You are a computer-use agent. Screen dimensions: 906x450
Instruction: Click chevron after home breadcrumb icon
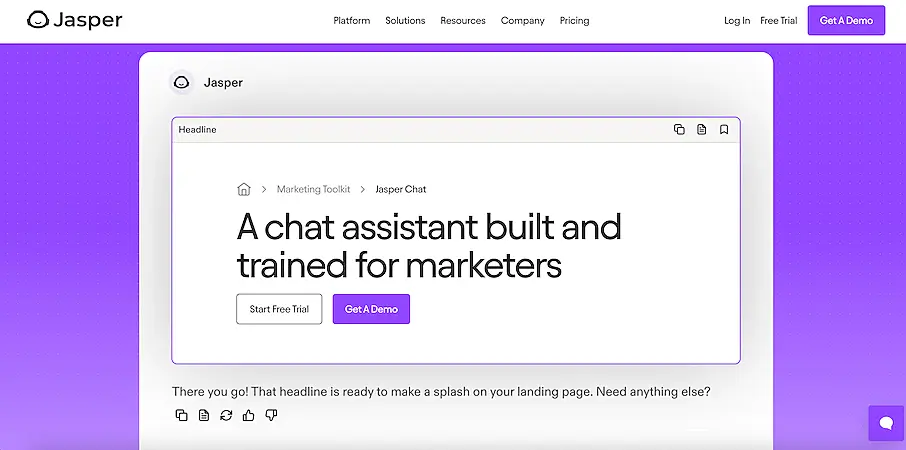(x=264, y=189)
